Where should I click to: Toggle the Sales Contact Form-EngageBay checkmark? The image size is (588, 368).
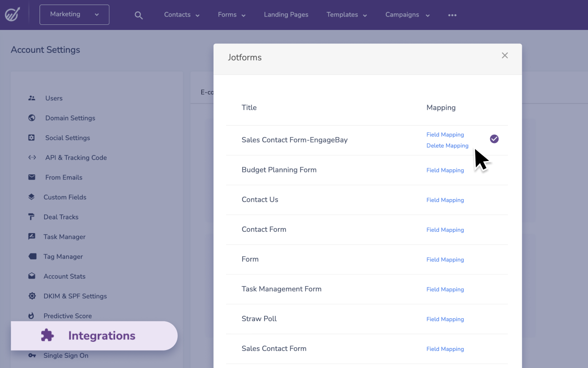coord(494,139)
